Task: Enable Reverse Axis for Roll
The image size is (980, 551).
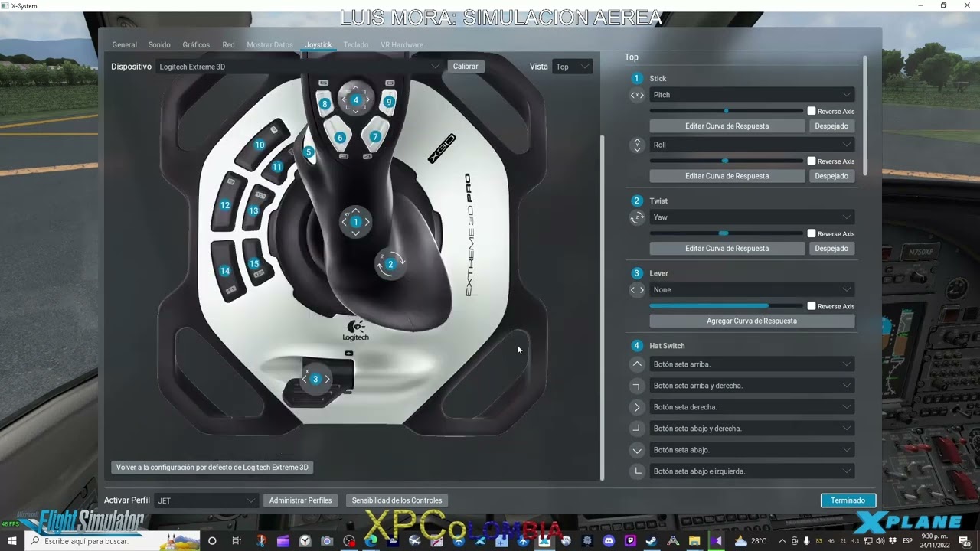Action: point(812,161)
